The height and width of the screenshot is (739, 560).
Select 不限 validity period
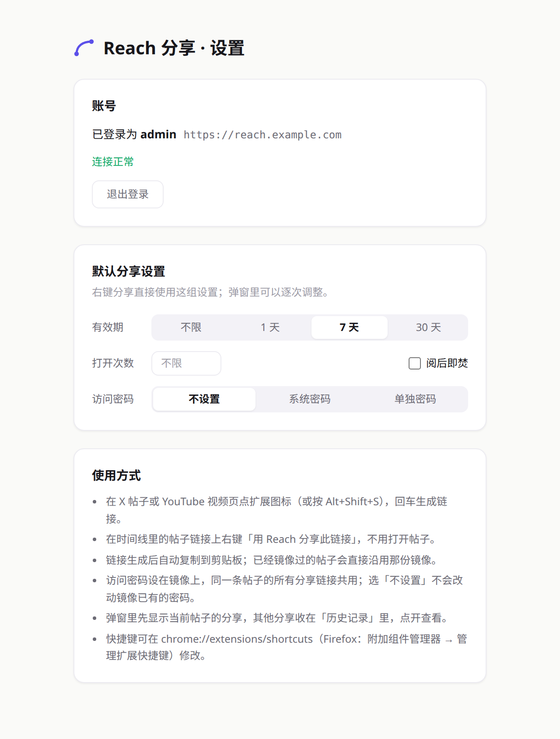(191, 327)
